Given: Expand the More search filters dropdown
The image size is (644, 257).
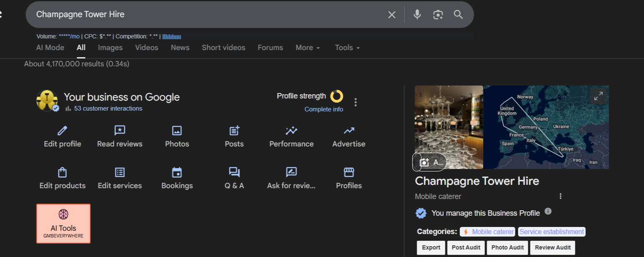Looking at the screenshot, I should tap(308, 48).
